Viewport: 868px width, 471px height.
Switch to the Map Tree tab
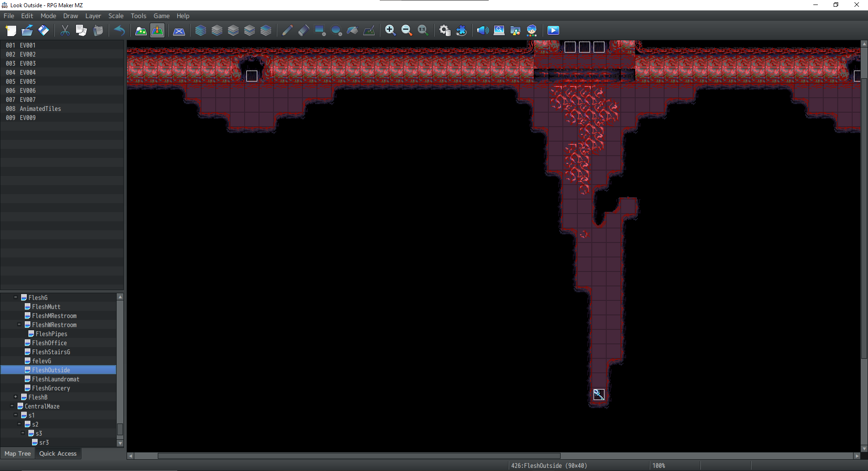18,453
